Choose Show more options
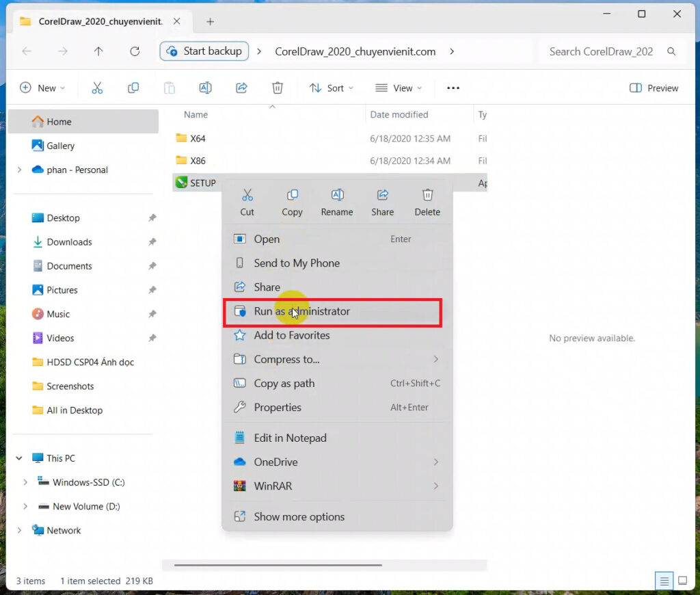The image size is (700, 595). pos(298,516)
